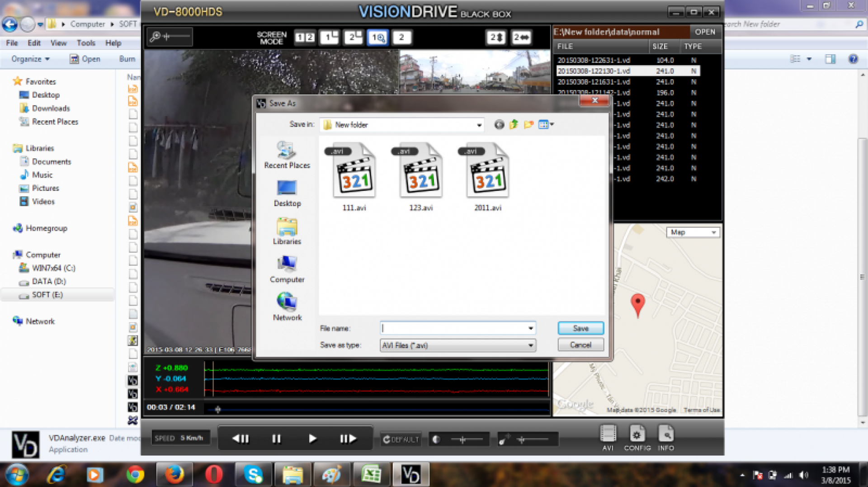Open the AVI export tool

(608, 437)
